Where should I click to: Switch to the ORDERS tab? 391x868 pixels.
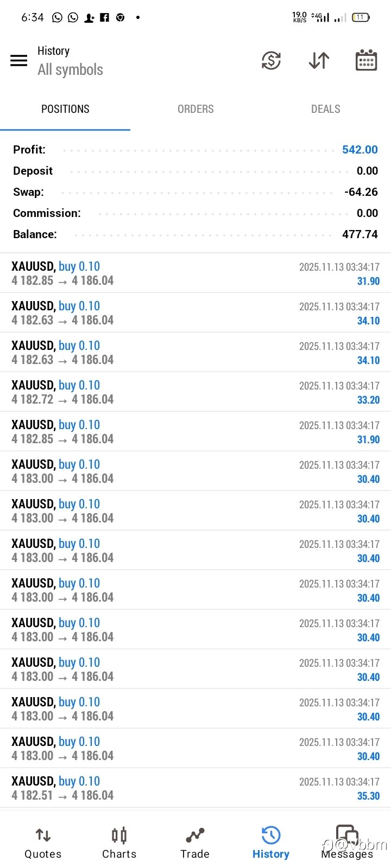(x=195, y=109)
